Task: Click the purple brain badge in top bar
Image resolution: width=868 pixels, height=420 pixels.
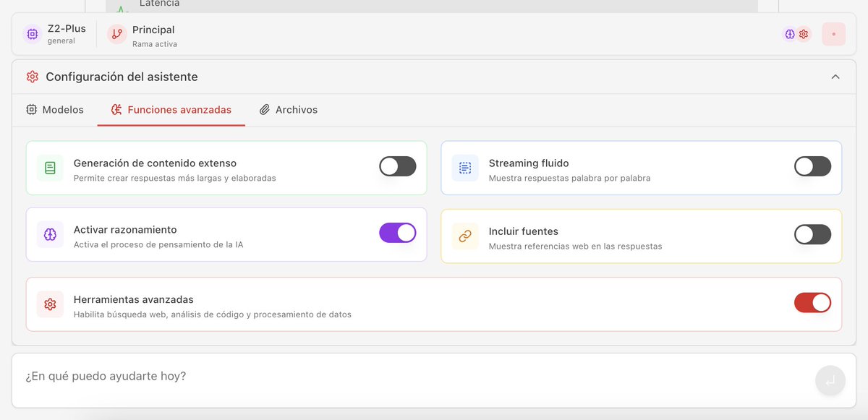Action: pyautogui.click(x=790, y=34)
